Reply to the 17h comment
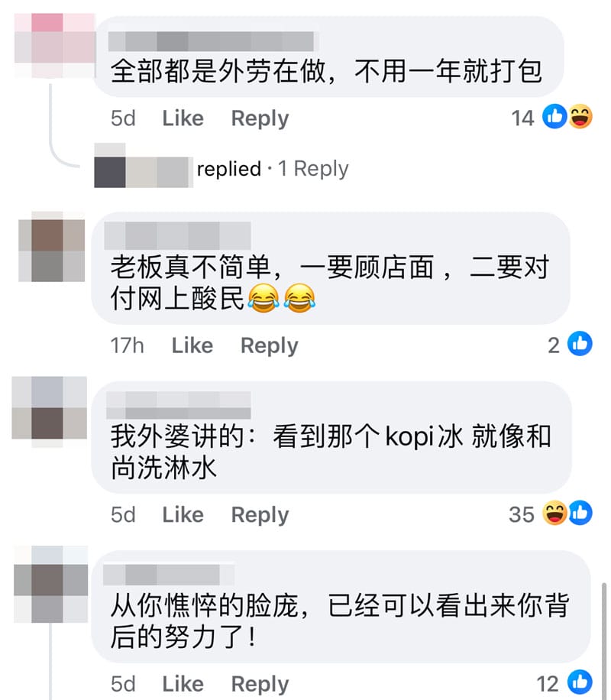 point(269,345)
